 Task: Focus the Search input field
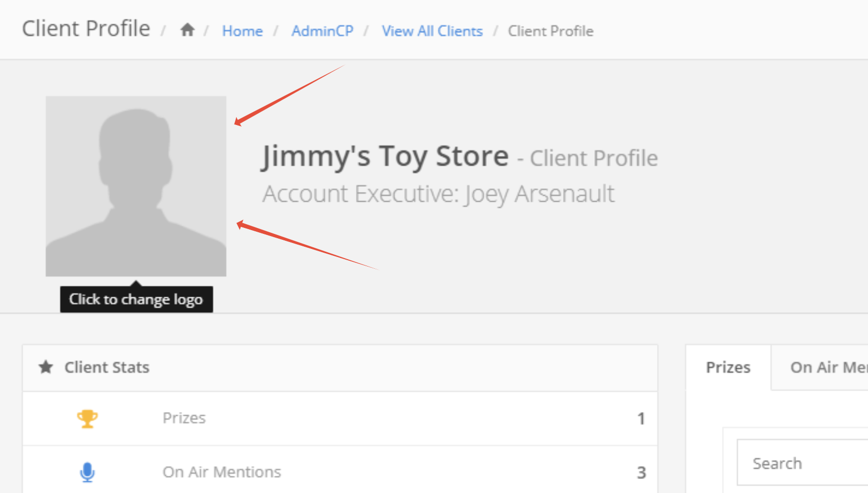point(805,463)
